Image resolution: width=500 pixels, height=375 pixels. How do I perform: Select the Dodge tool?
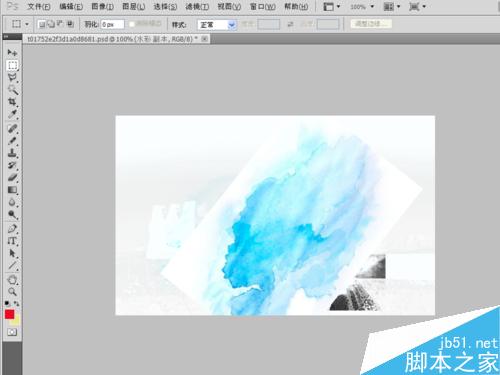pyautogui.click(x=12, y=214)
